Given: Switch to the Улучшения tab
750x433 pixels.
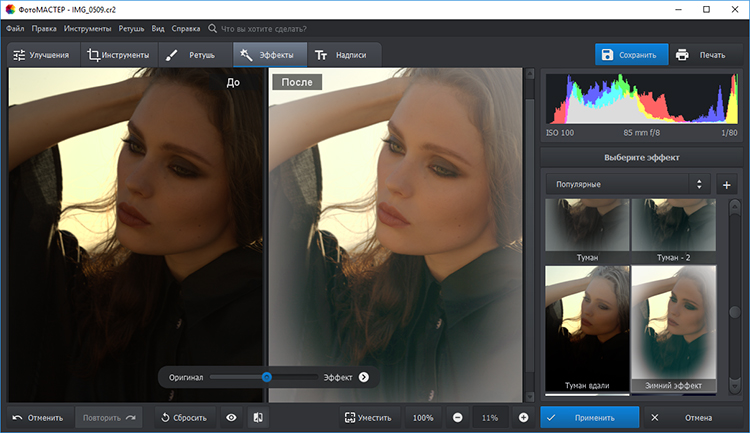Looking at the screenshot, I should tap(41, 55).
